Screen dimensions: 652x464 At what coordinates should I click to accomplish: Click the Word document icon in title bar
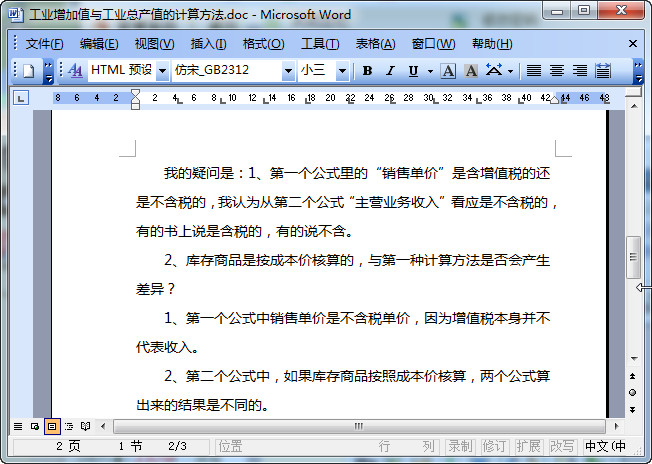pyautogui.click(x=16, y=14)
